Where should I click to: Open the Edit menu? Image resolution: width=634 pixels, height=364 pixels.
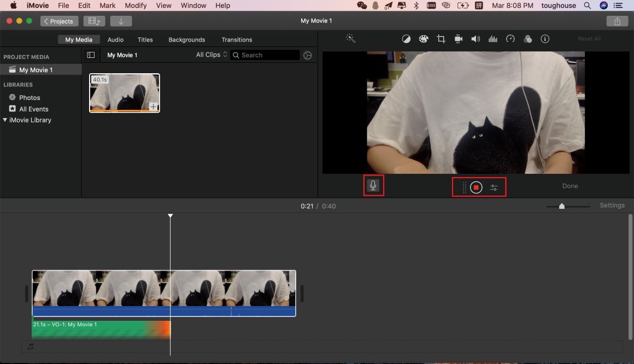pos(84,5)
